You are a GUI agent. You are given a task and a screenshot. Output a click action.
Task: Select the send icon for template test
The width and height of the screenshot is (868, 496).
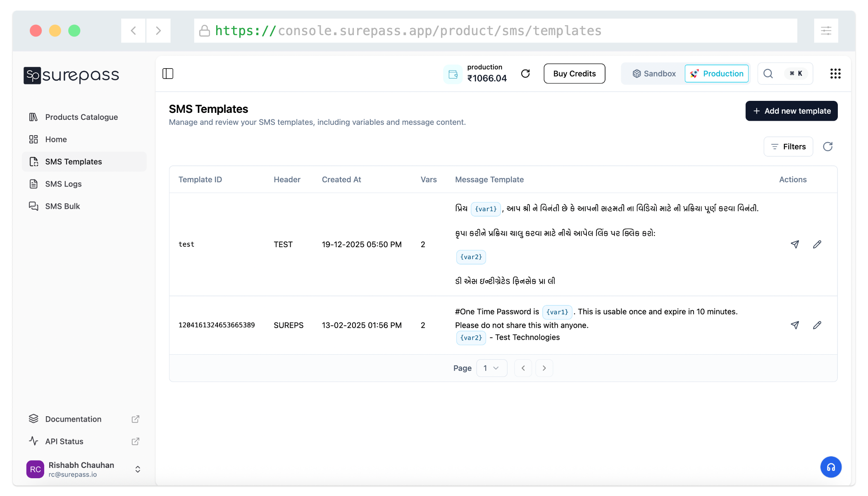point(794,244)
